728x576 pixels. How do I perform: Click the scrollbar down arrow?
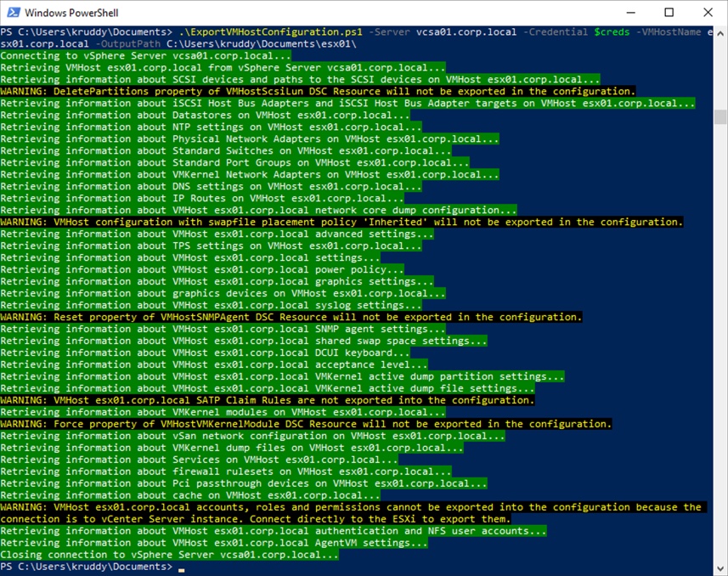(720, 568)
